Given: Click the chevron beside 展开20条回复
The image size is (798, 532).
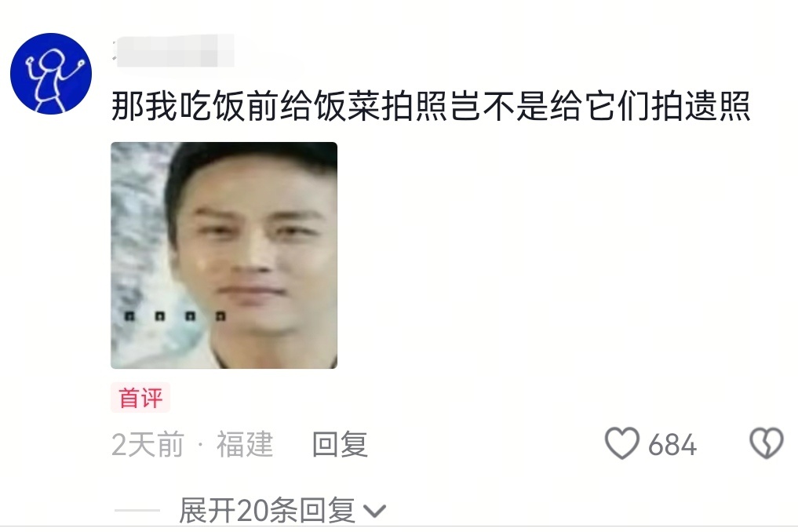Looking at the screenshot, I should [374, 511].
